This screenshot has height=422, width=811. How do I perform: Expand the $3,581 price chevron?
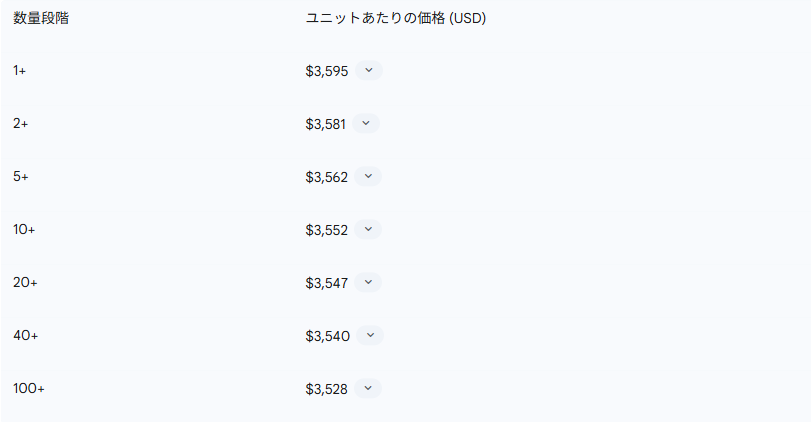pyautogui.click(x=366, y=124)
